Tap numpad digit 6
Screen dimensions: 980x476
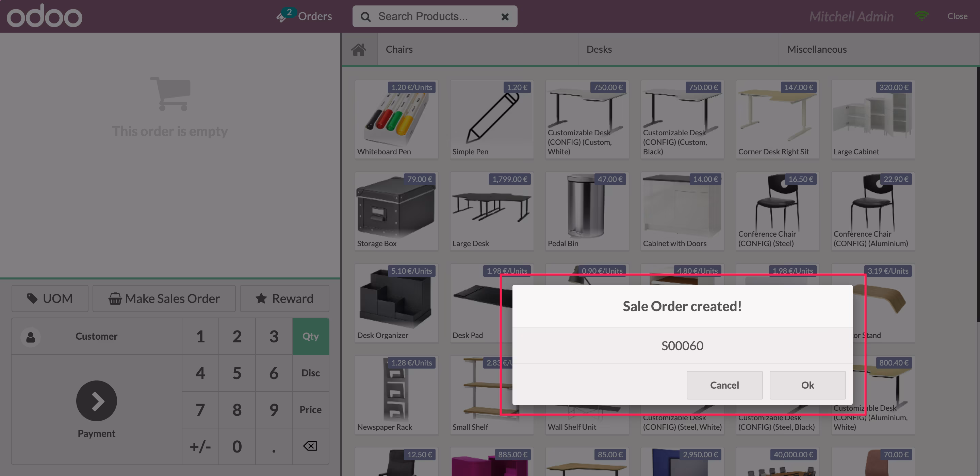point(274,373)
